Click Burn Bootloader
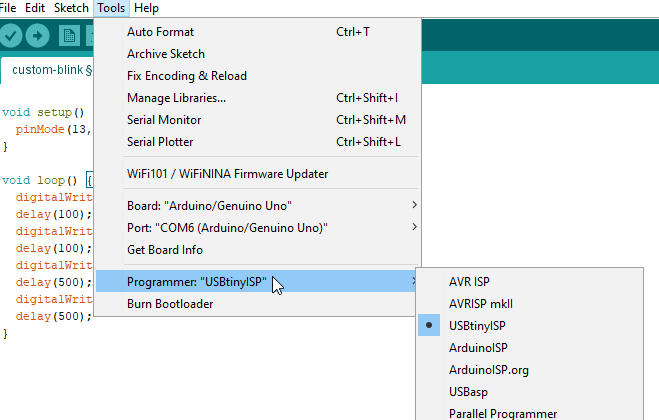 (170, 304)
